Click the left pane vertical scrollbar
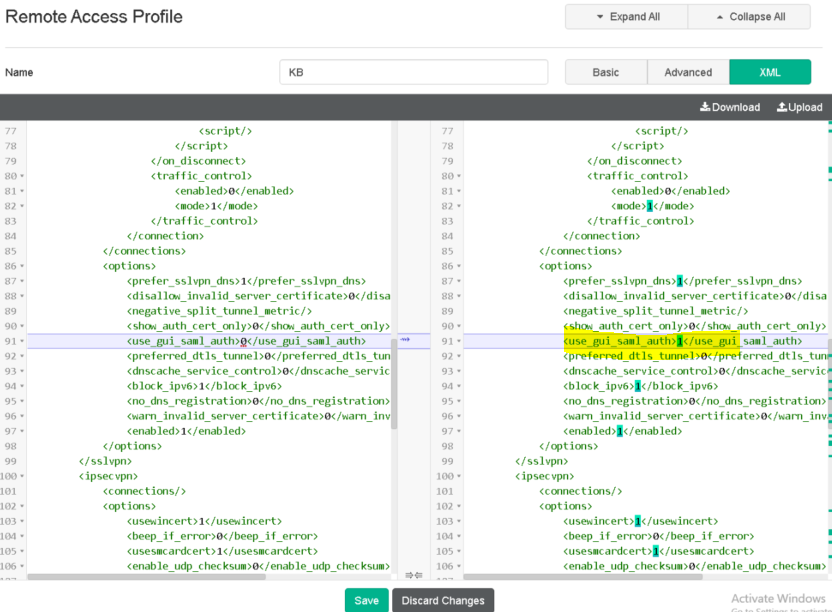Viewport: 832px width, 612px height. point(393,380)
